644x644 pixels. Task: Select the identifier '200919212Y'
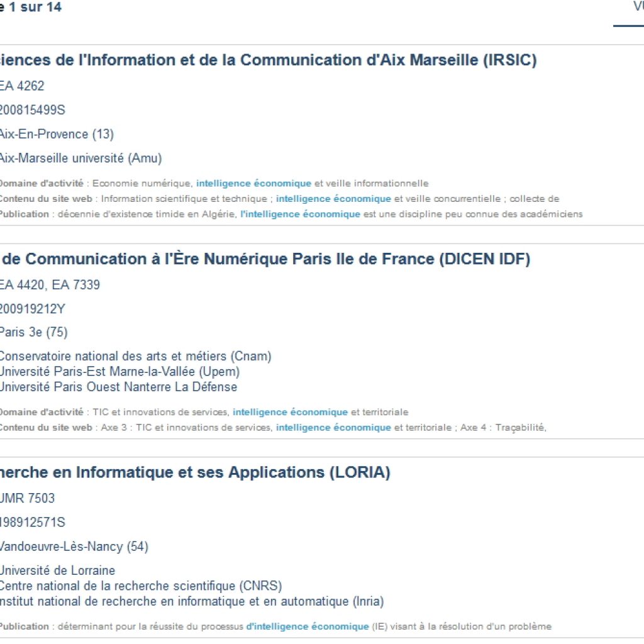pyautogui.click(x=33, y=309)
